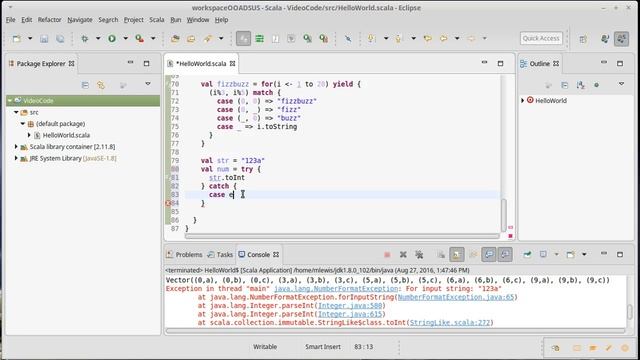Open the StringLike.scala:272 link
The width and height of the screenshot is (640, 360).
point(450,322)
